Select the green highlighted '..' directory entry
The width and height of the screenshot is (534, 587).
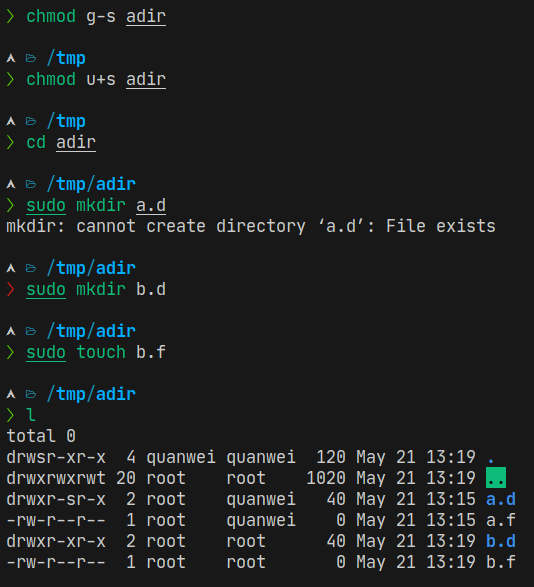(496, 478)
